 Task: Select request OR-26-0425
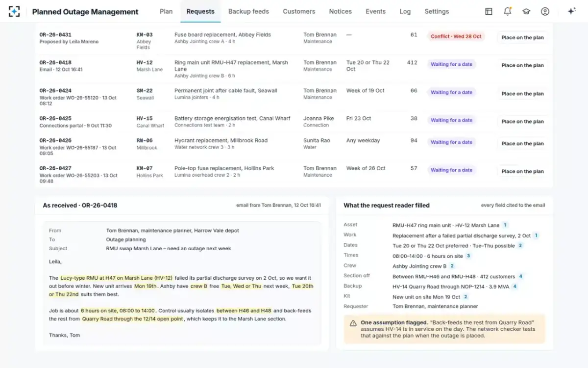55,119
